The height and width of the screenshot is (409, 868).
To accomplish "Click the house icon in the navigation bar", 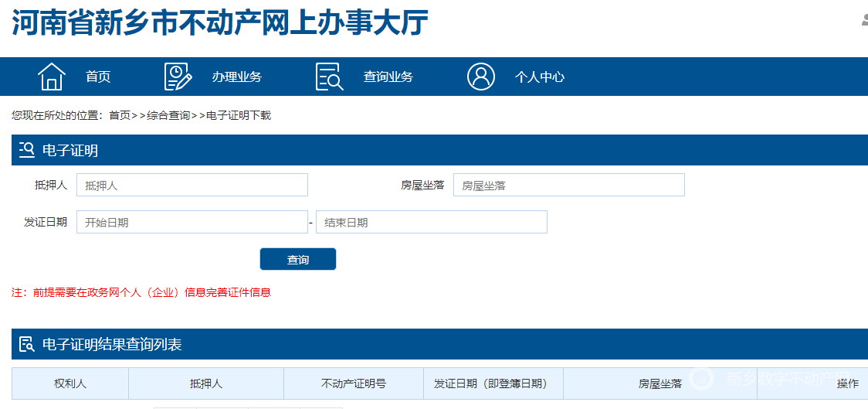I will [52, 77].
